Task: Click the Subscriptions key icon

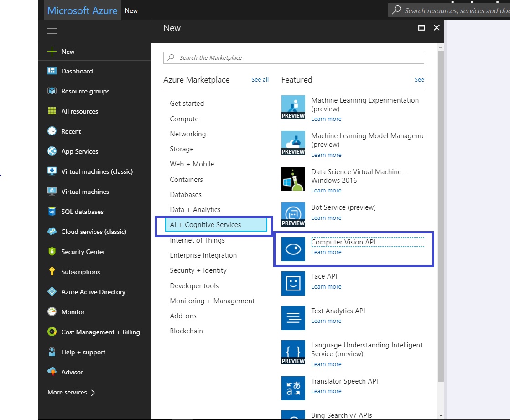Action: [52, 271]
